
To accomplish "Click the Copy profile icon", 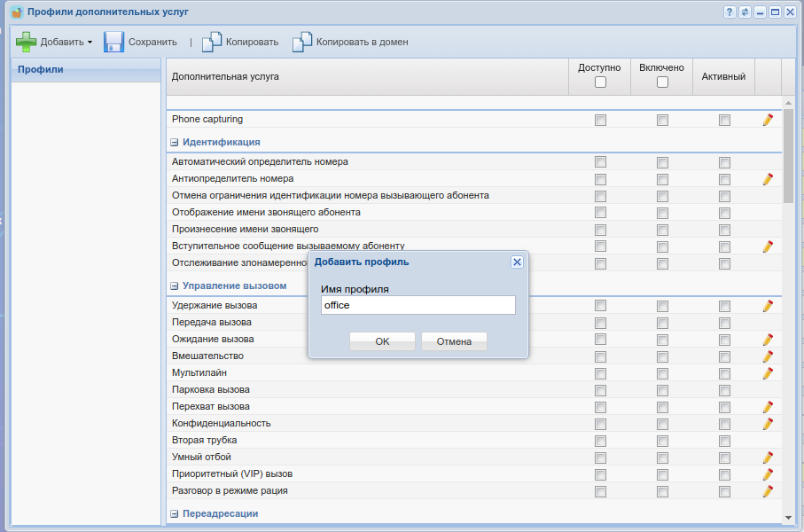I will (211, 42).
